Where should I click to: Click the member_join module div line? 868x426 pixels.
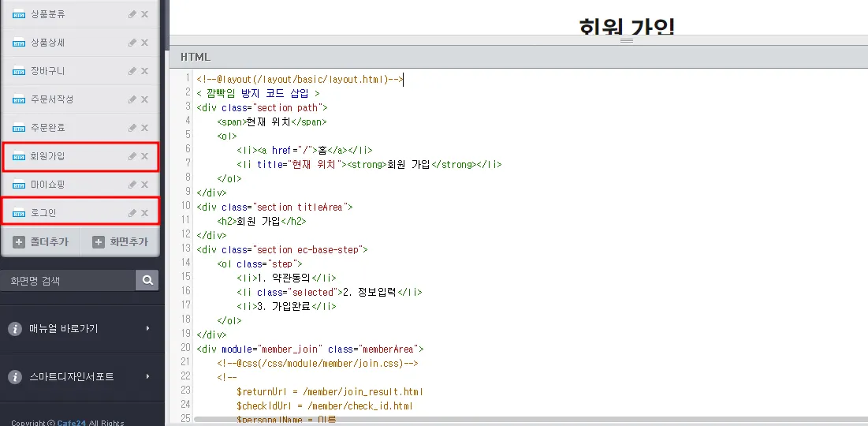pos(310,349)
